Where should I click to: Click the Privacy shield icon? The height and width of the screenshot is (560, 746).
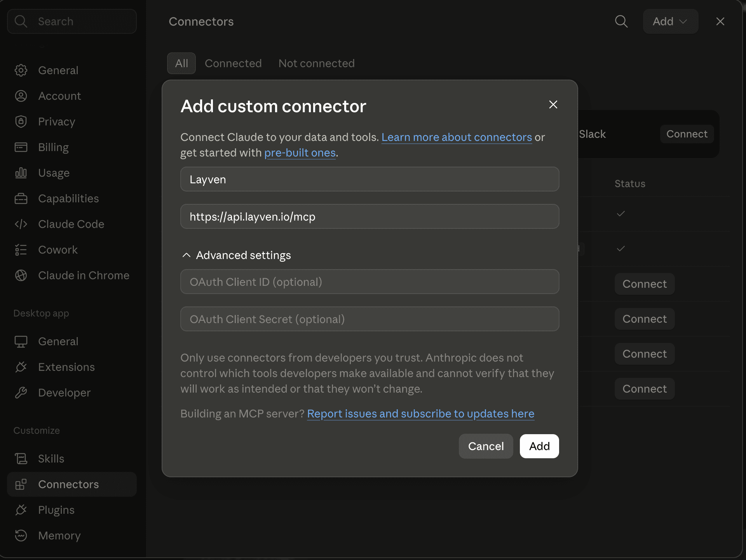click(x=21, y=122)
